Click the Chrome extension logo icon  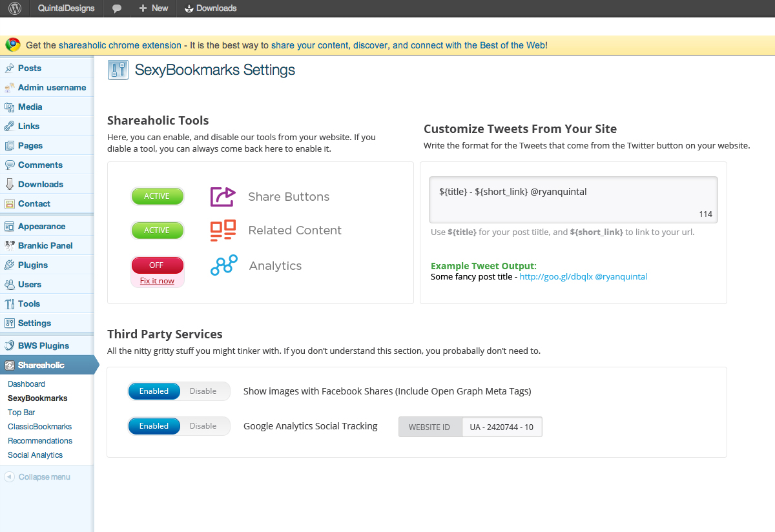pyautogui.click(x=12, y=45)
